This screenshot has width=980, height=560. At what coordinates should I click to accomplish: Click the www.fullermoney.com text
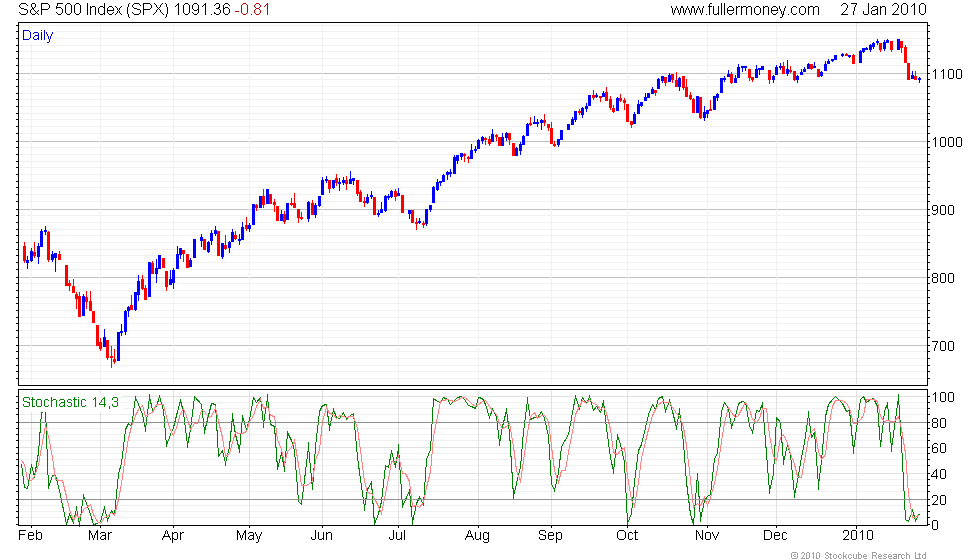click(745, 9)
